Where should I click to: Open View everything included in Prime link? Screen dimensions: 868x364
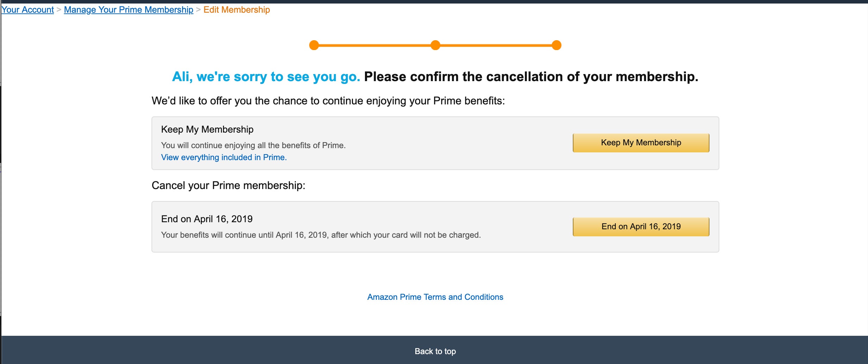[224, 157]
